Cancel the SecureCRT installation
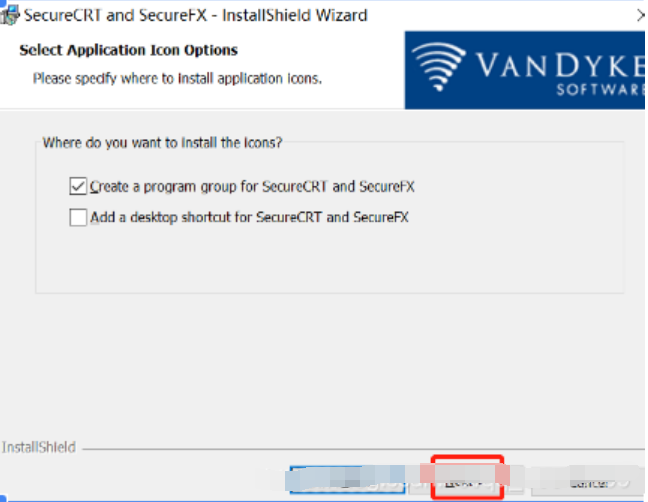 589,481
